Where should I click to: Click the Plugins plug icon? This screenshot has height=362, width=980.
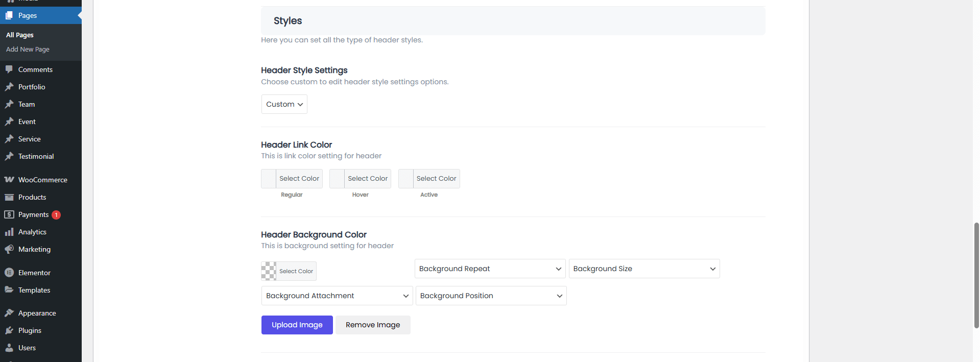[x=9, y=330]
